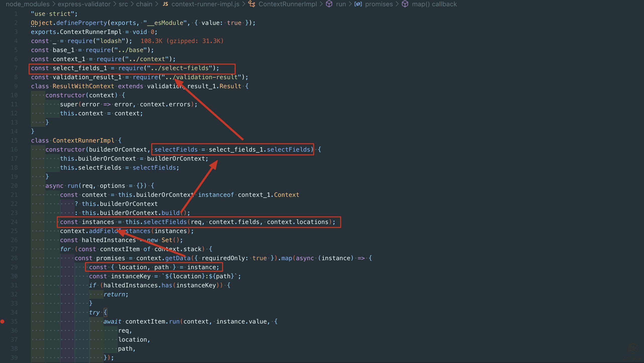
Task: Click the class symbol icon before ContextRunnerImpl
Action: coord(251,4)
